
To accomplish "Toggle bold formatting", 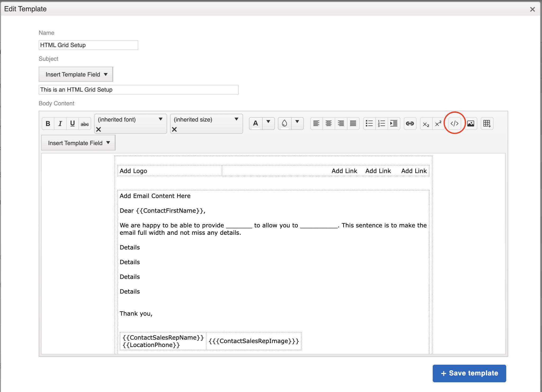I will [48, 123].
